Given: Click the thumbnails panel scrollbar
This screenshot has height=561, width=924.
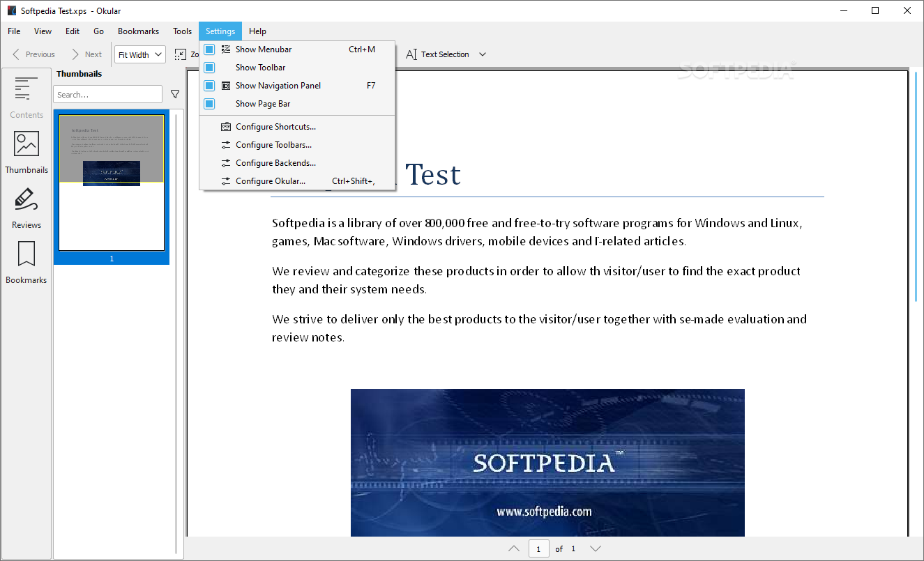Looking at the screenshot, I should point(176,333).
